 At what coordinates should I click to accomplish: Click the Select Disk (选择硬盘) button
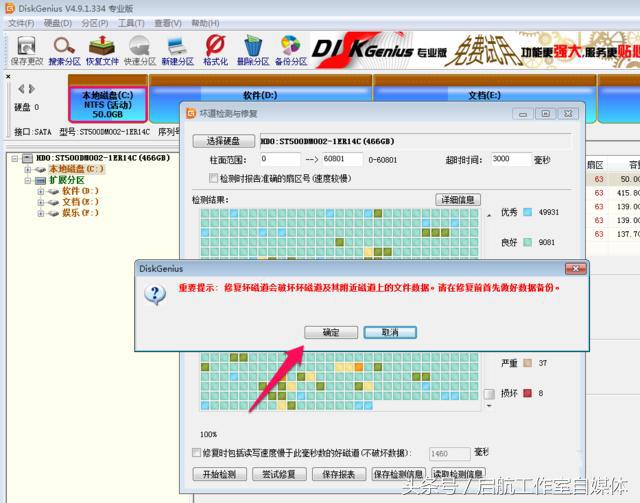click(224, 141)
